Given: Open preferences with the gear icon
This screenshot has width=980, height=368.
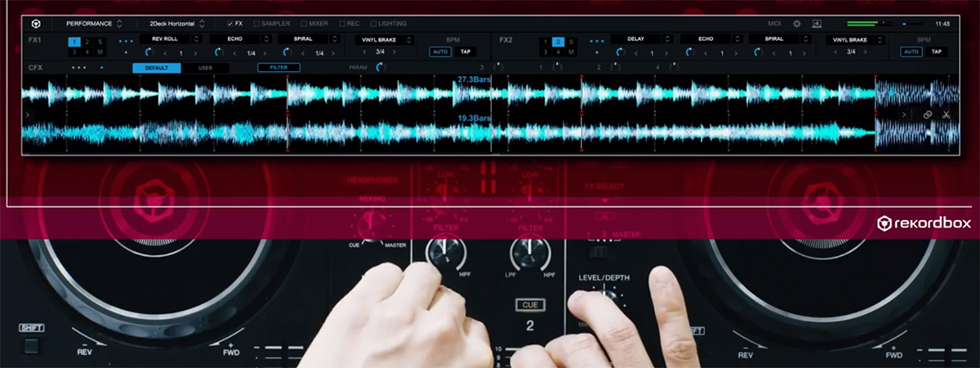Looking at the screenshot, I should click(797, 24).
